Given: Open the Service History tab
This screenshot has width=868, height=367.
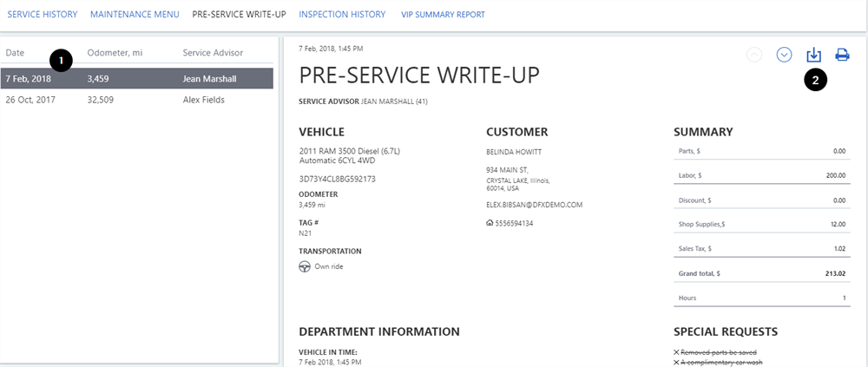Looking at the screenshot, I should (43, 15).
